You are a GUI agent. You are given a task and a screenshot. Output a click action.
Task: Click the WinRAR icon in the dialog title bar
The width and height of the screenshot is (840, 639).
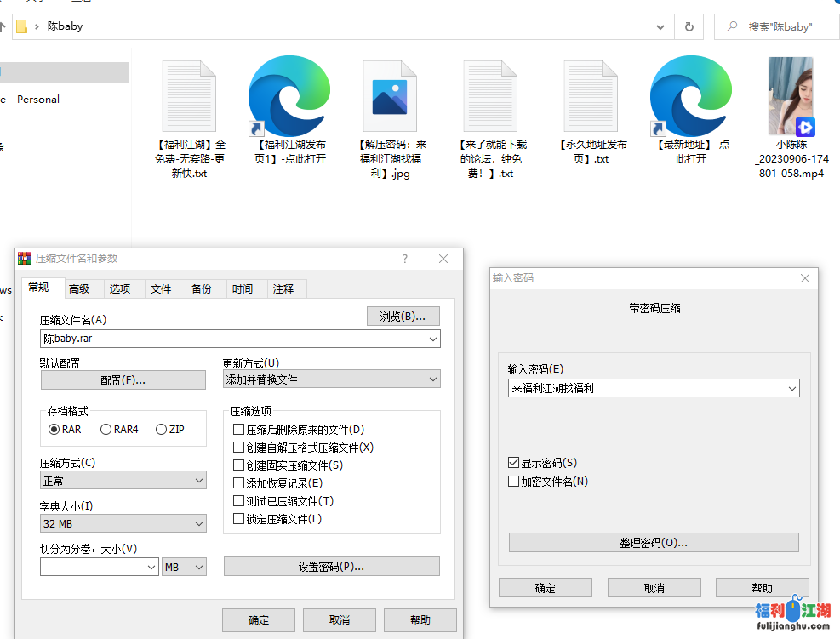click(26, 258)
